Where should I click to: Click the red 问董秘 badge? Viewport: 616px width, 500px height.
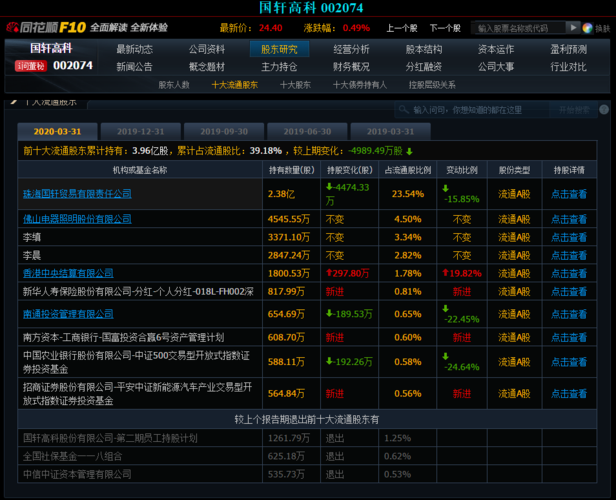tap(31, 66)
